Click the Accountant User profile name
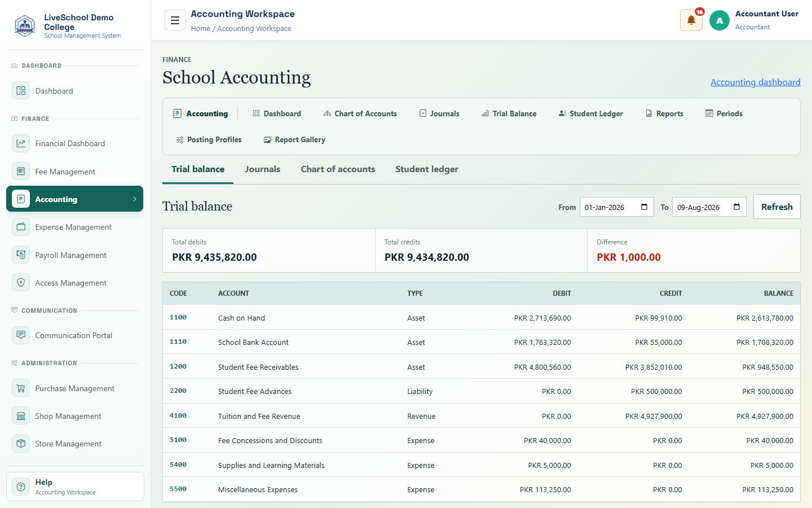 click(x=766, y=14)
